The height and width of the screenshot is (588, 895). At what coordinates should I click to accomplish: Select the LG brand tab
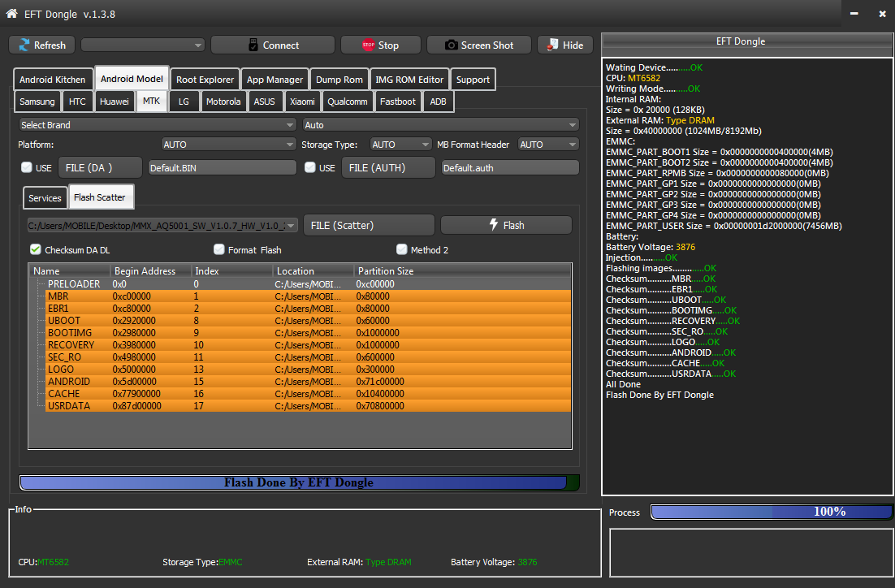184,102
